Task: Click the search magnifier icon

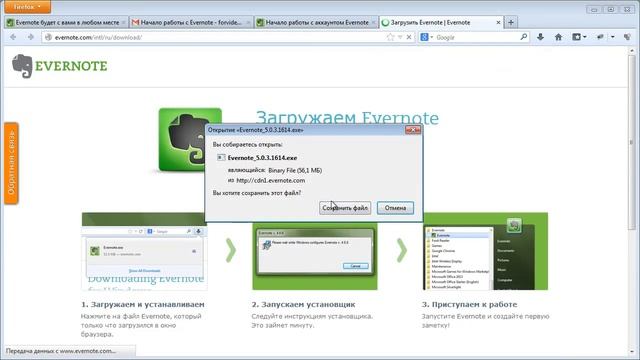Action: pyautogui.click(x=524, y=37)
